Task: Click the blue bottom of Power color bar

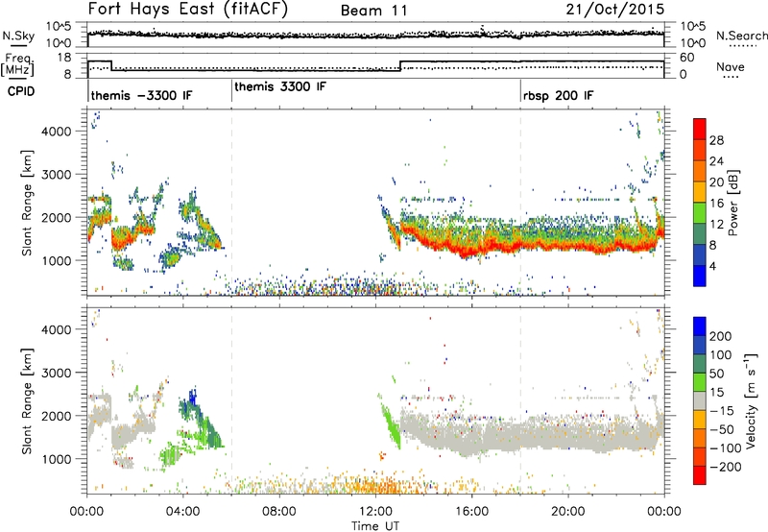Action: pyautogui.click(x=700, y=276)
